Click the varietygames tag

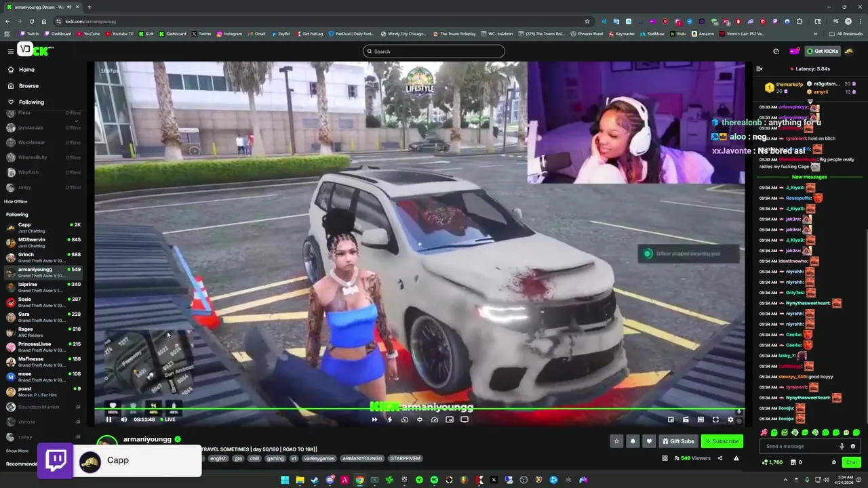[319, 458]
